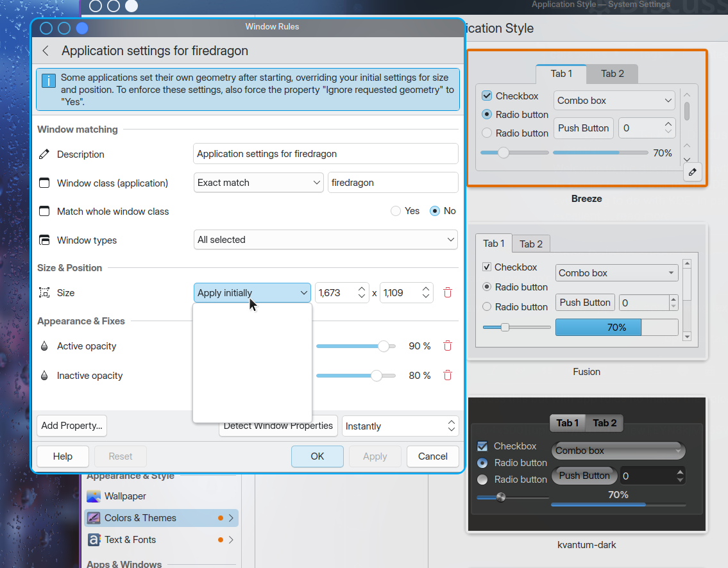This screenshot has width=728, height=568.
Task: Select Yes for Match whole window class
Action: click(396, 211)
